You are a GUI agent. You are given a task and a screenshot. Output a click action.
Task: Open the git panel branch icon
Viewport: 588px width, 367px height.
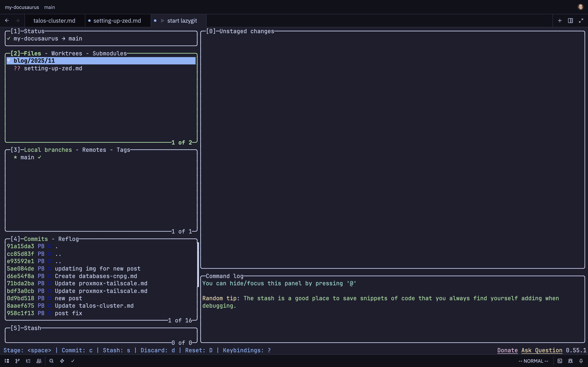(18, 361)
